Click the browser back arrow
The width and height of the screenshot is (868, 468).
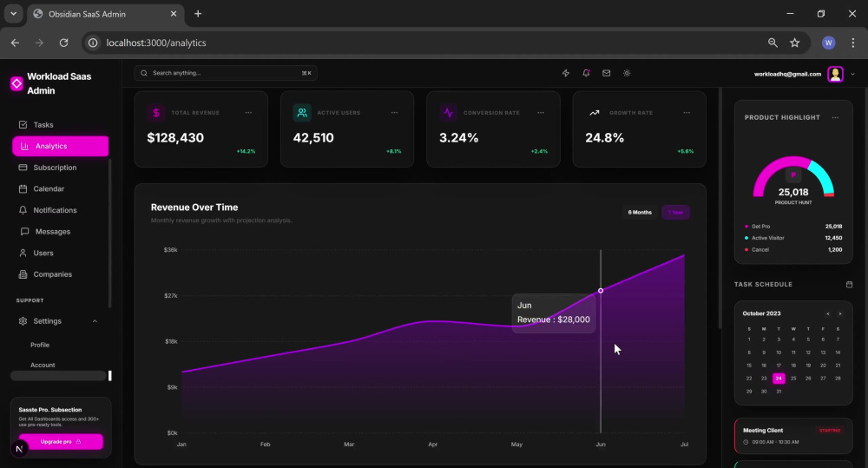(x=15, y=43)
